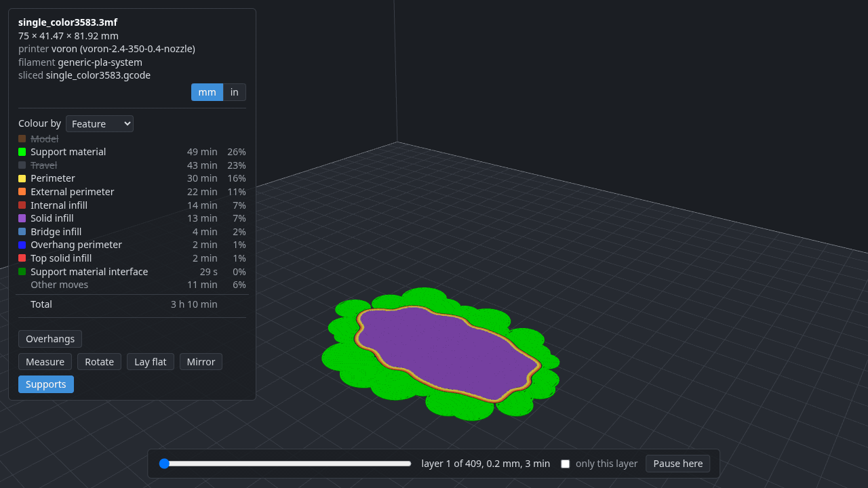Click the Total 3 h 10 min row

tap(132, 304)
